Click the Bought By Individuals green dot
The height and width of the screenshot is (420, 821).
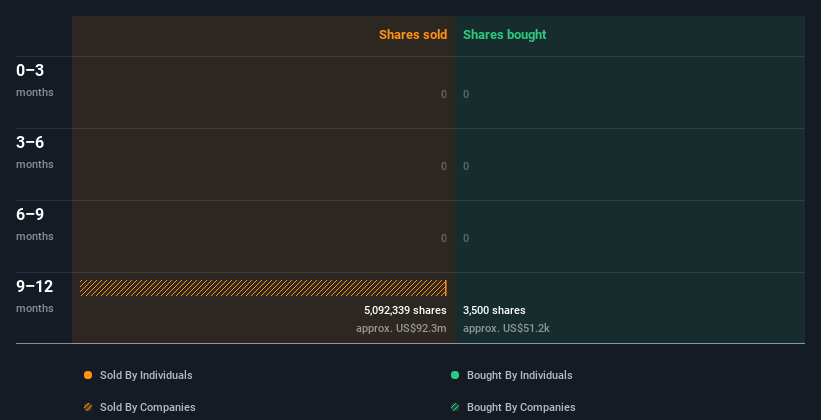pos(455,375)
